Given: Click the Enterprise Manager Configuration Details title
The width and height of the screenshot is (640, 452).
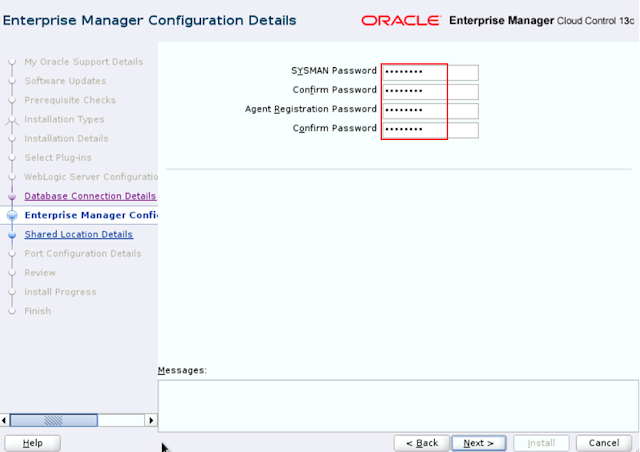Looking at the screenshot, I should coord(149,20).
